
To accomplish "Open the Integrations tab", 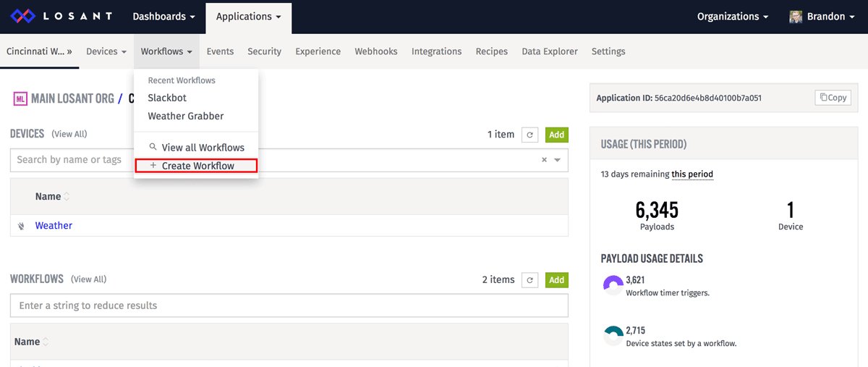I will (x=436, y=51).
